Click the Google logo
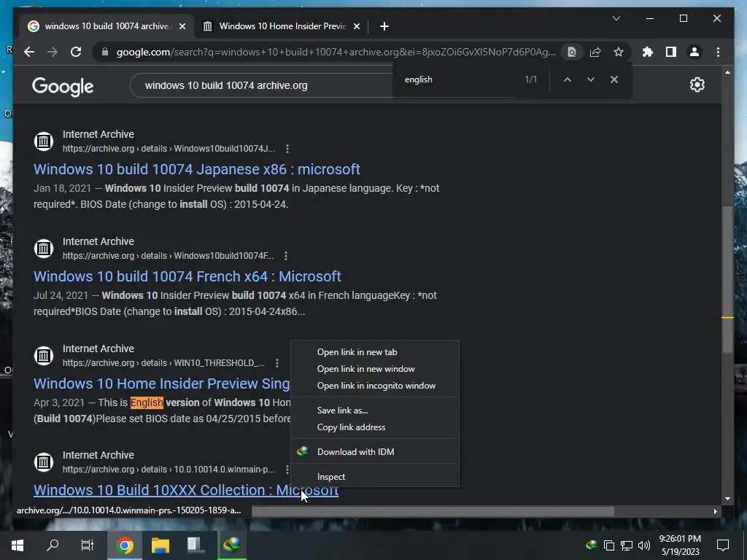Image resolution: width=747 pixels, height=560 pixels. [x=63, y=87]
